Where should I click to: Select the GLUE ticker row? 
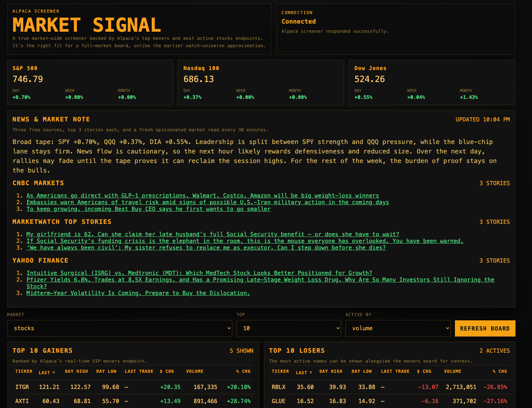click(389, 401)
